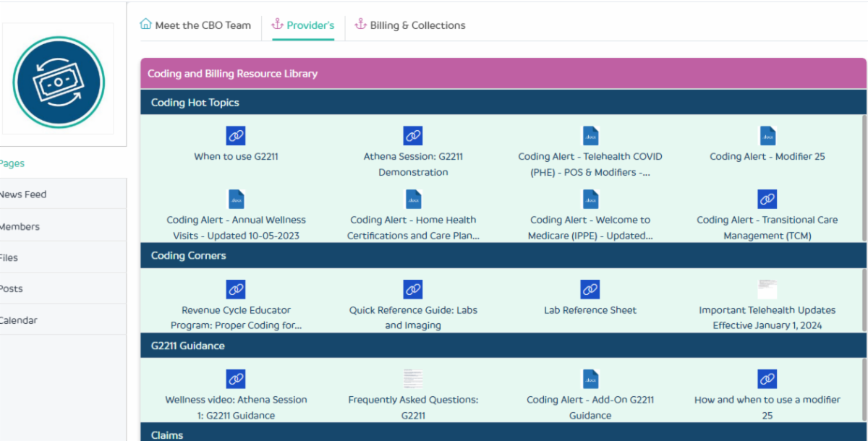This screenshot has width=868, height=441.
Task: Open Wellness video Athena Session link icon
Action: [236, 380]
